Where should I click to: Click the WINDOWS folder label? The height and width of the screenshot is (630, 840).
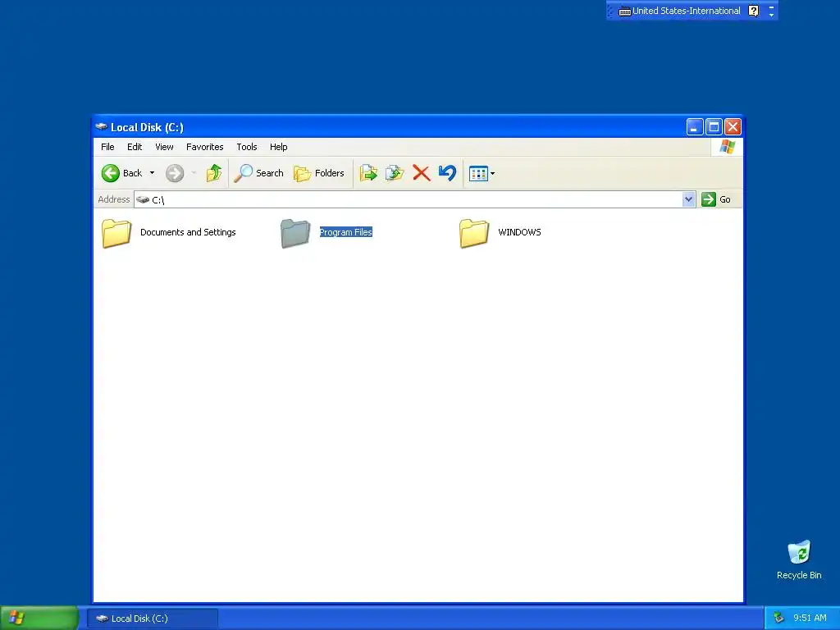tap(519, 232)
